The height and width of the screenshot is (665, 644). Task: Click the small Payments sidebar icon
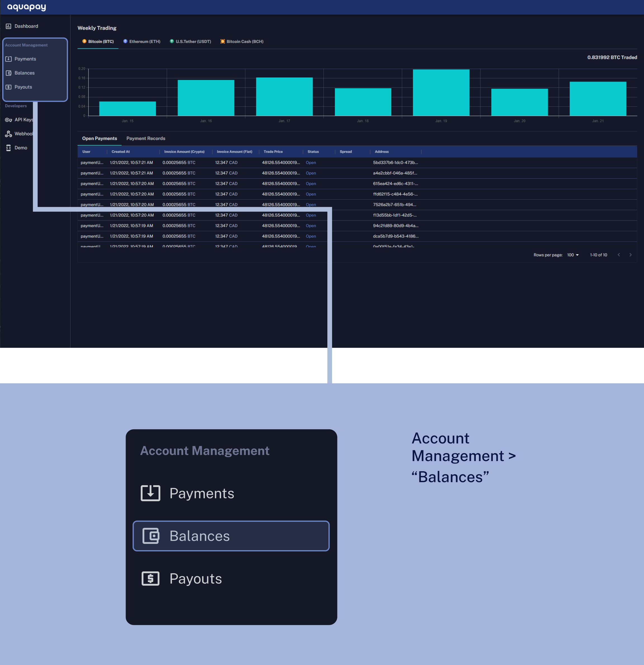[8, 59]
